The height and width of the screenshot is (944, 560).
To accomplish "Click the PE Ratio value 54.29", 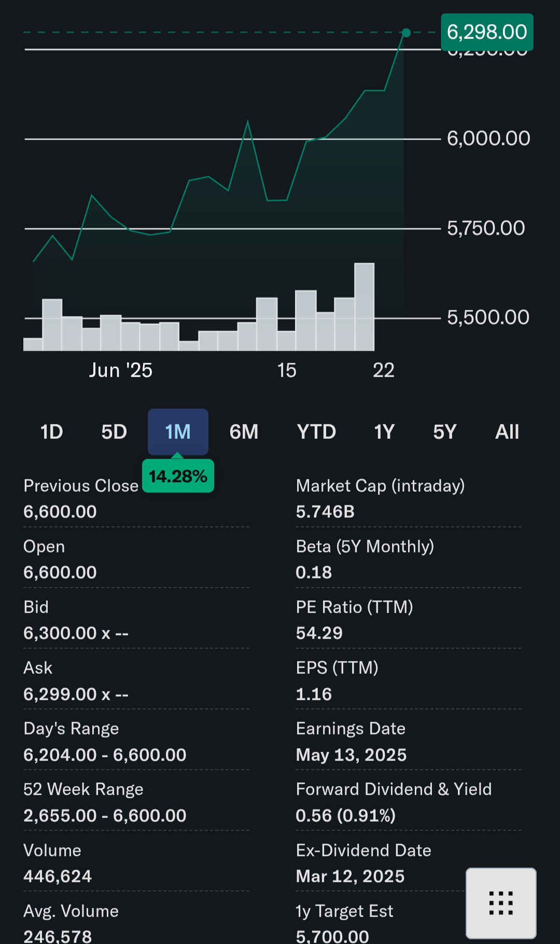I will click(319, 633).
